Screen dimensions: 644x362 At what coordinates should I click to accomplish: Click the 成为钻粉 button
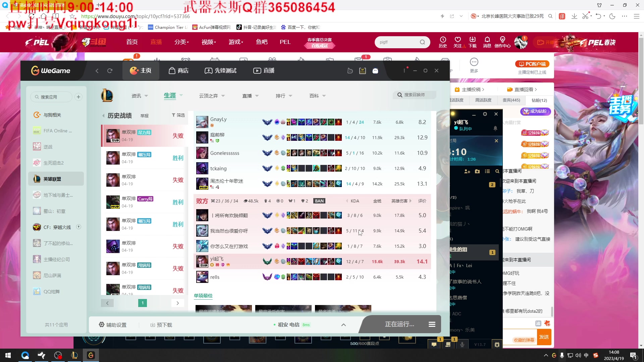coord(536,111)
